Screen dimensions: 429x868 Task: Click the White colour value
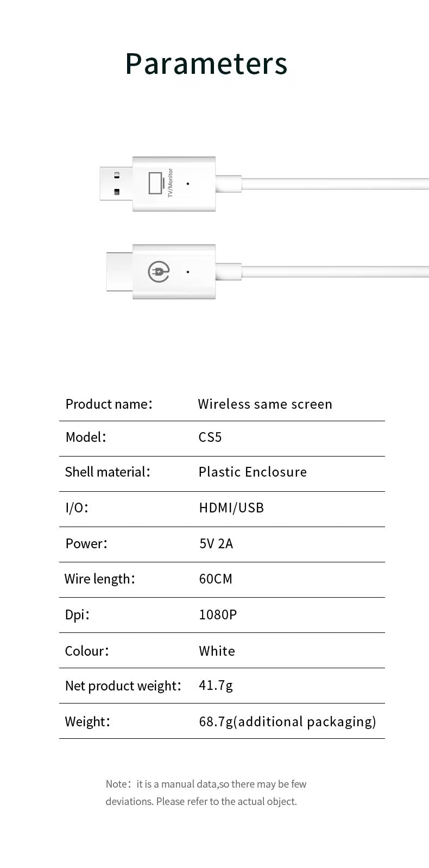pyautogui.click(x=217, y=651)
